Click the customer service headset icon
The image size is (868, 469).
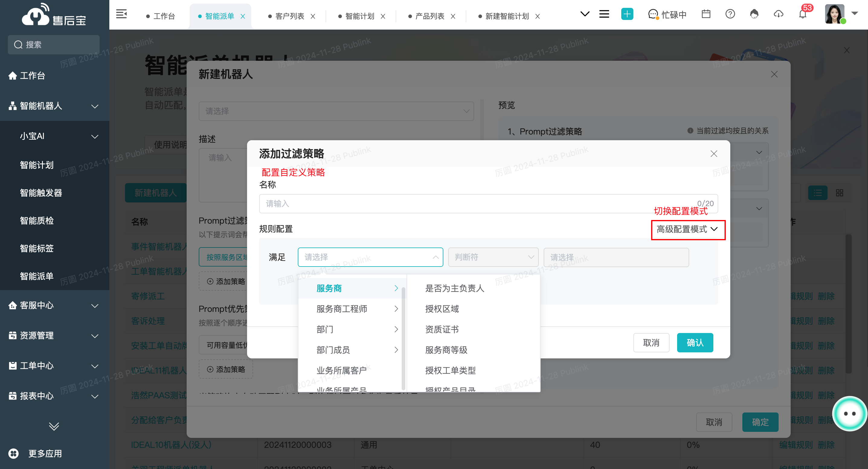[754, 14]
